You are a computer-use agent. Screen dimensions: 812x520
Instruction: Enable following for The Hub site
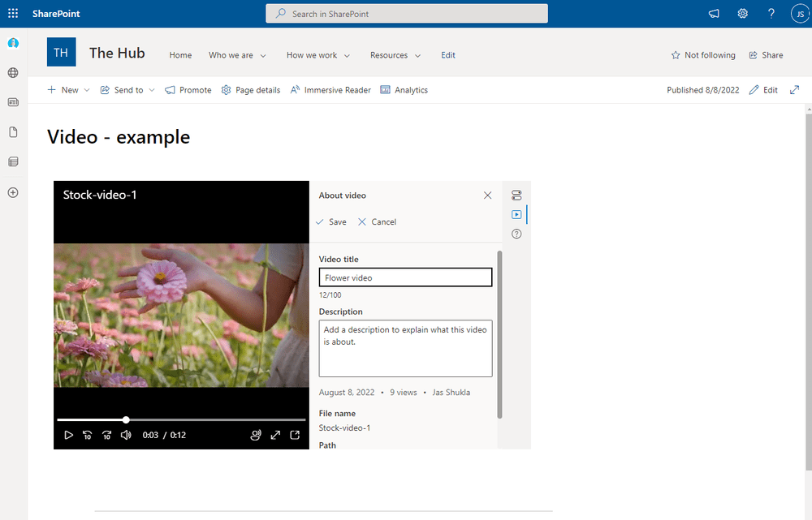(x=703, y=54)
